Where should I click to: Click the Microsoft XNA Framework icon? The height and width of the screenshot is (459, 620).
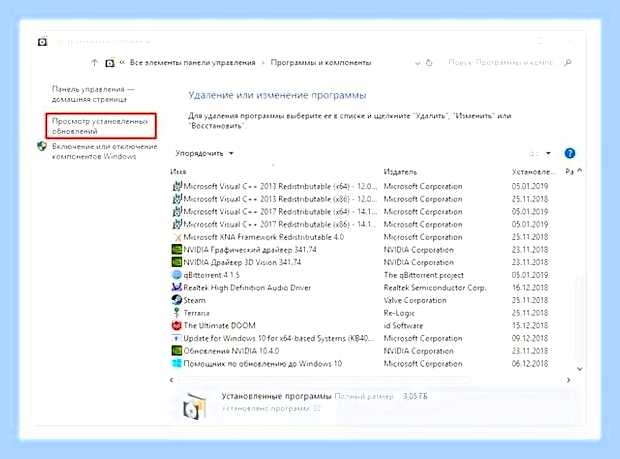tap(177, 237)
